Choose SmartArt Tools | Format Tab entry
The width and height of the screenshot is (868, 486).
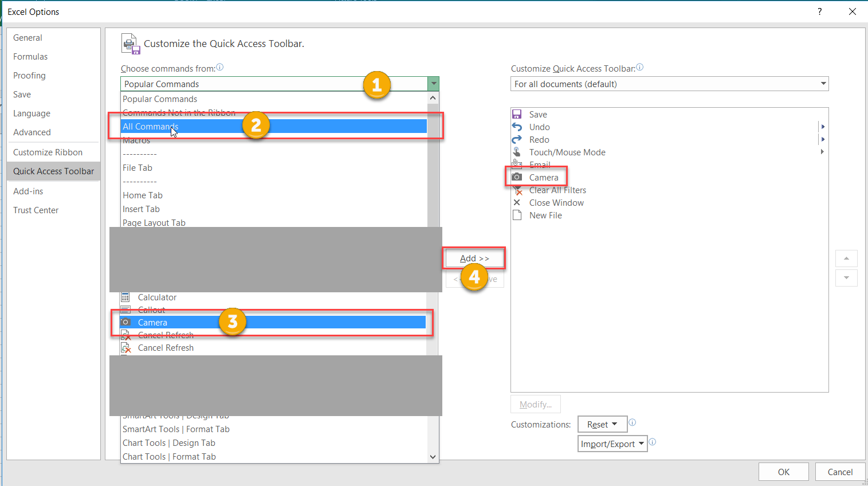click(x=274, y=429)
